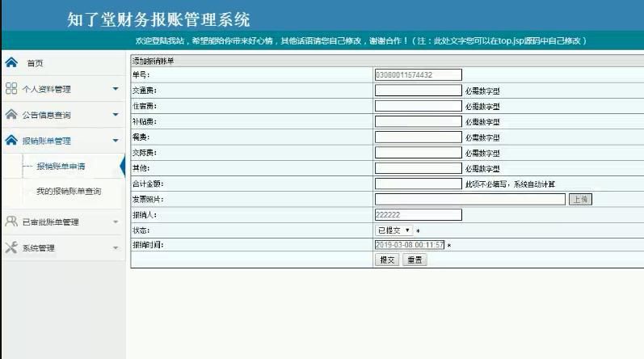Focus the 住宿费 input field

[418, 106]
